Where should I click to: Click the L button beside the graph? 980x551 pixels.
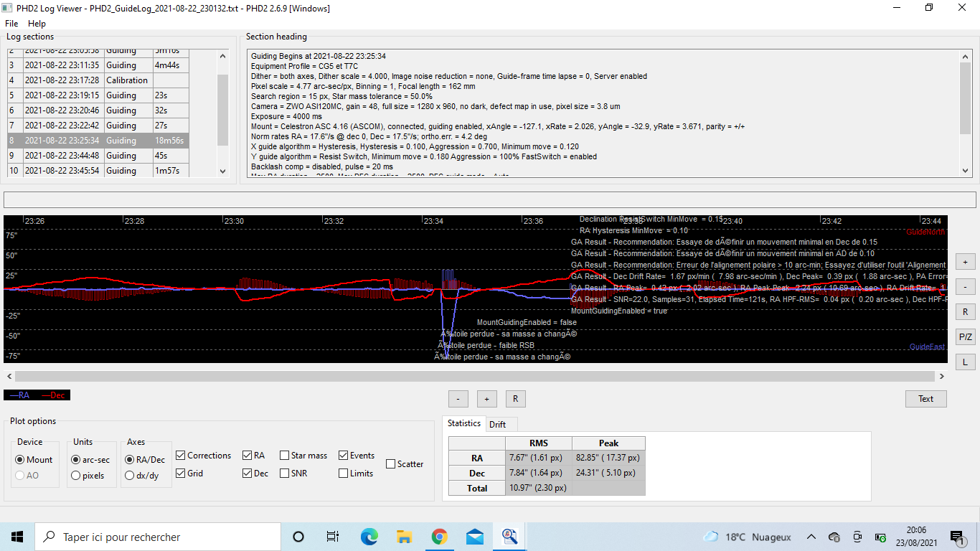[965, 362]
